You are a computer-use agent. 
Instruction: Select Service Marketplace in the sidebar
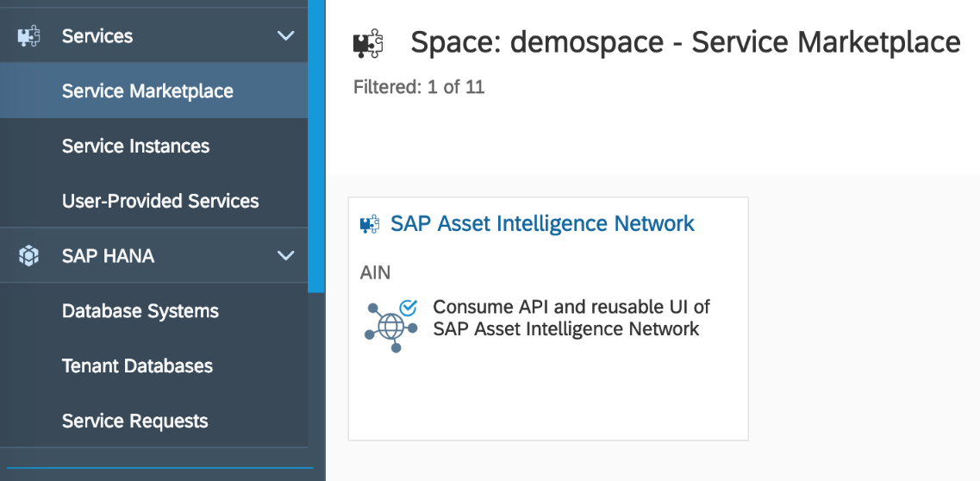[147, 91]
